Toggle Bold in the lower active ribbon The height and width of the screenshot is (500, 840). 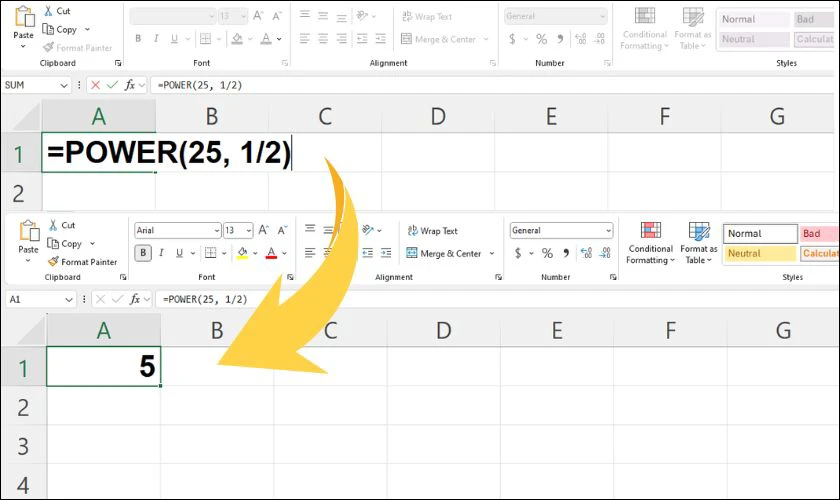pos(143,252)
